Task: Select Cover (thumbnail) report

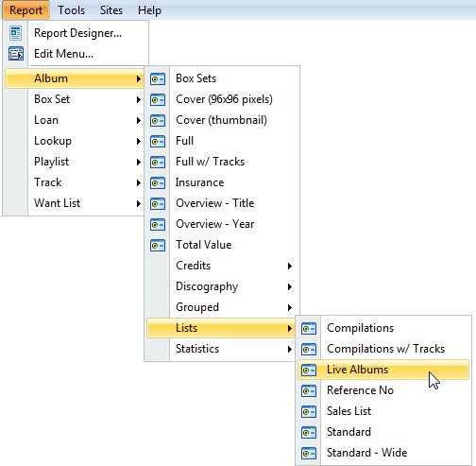Action: [x=222, y=120]
